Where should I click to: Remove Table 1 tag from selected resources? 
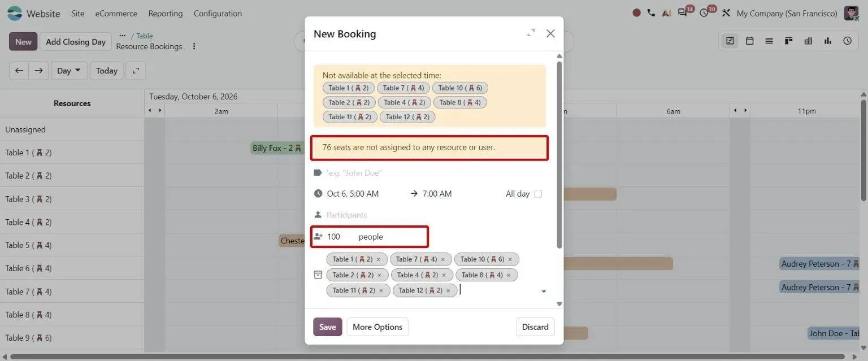tap(378, 260)
